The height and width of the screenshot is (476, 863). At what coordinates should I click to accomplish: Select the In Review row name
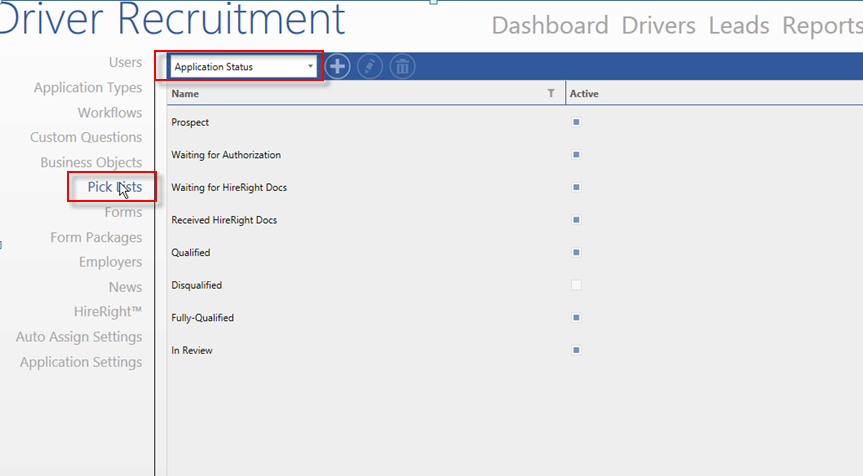(192, 350)
